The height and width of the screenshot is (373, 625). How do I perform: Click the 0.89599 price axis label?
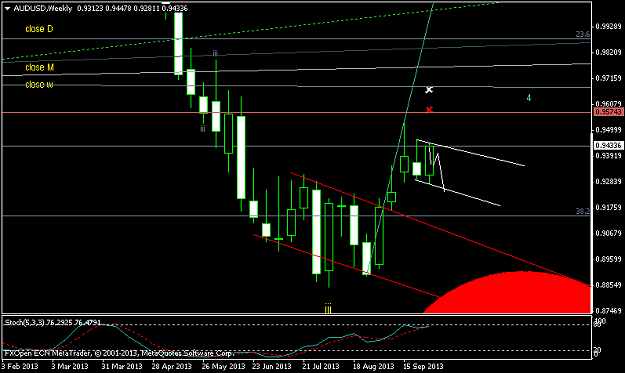(608, 259)
